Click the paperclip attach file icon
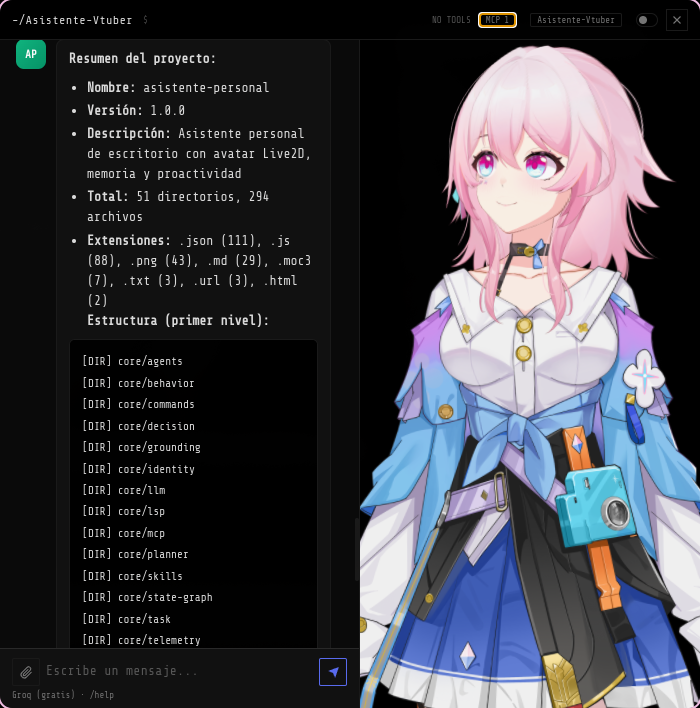Viewport: 700px width, 708px height. click(26, 672)
